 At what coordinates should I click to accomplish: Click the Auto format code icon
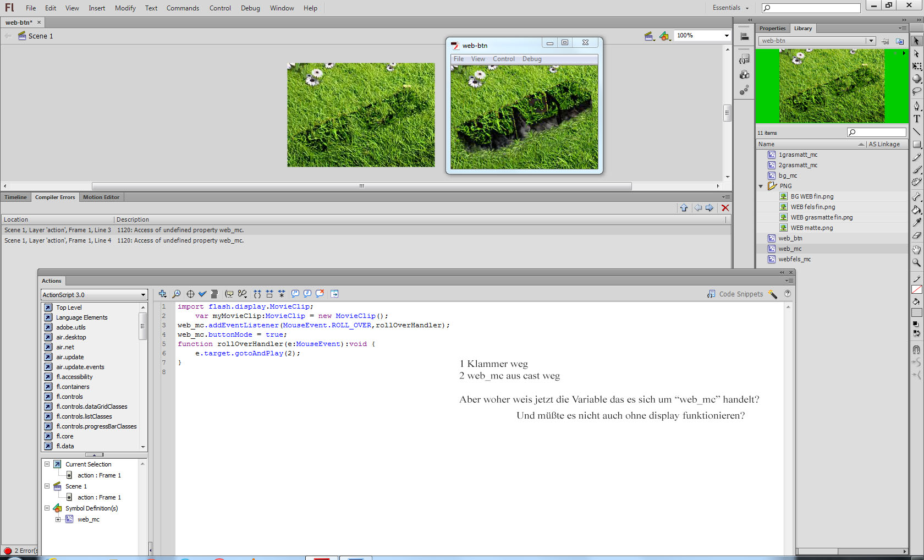pyautogui.click(x=215, y=294)
